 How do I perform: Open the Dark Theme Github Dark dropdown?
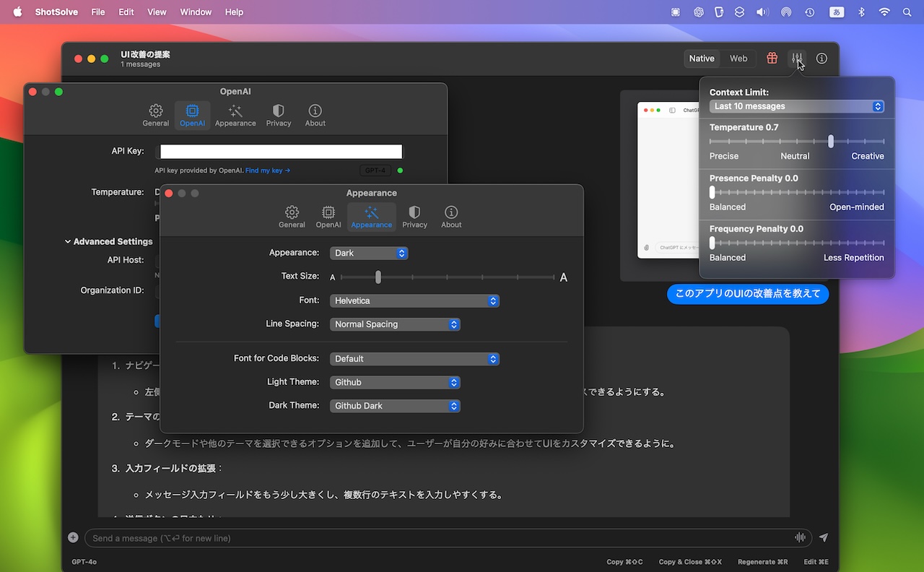tap(395, 406)
